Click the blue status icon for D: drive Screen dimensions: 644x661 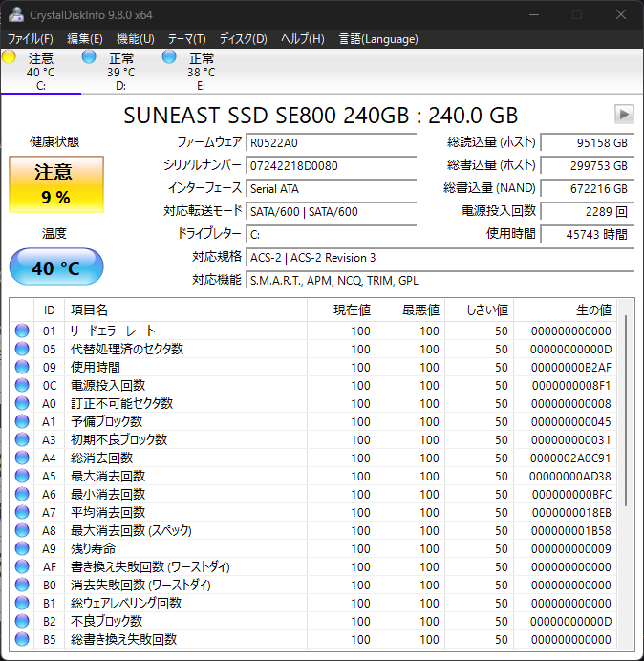[x=89, y=56]
